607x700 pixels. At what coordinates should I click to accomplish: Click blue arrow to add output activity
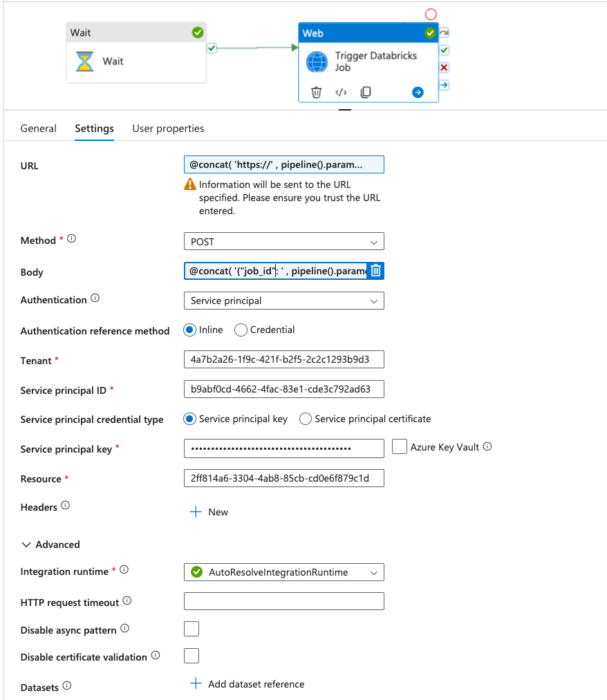tap(418, 92)
